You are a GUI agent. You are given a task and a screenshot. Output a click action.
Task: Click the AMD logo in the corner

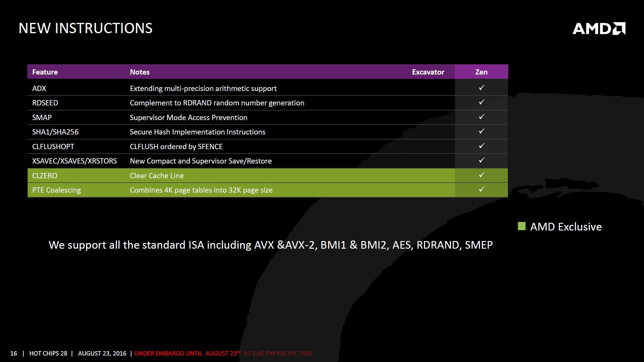[x=599, y=28]
